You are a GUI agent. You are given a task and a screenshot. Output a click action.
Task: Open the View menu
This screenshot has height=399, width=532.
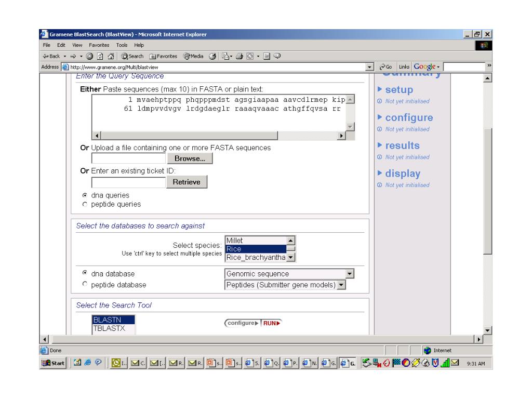click(x=77, y=45)
